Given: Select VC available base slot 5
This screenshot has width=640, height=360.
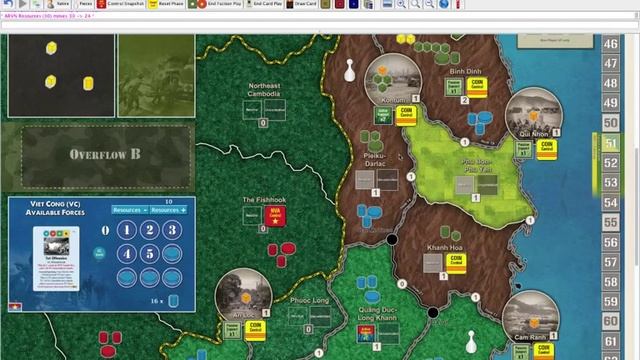Looking at the screenshot, I should 149,254.
